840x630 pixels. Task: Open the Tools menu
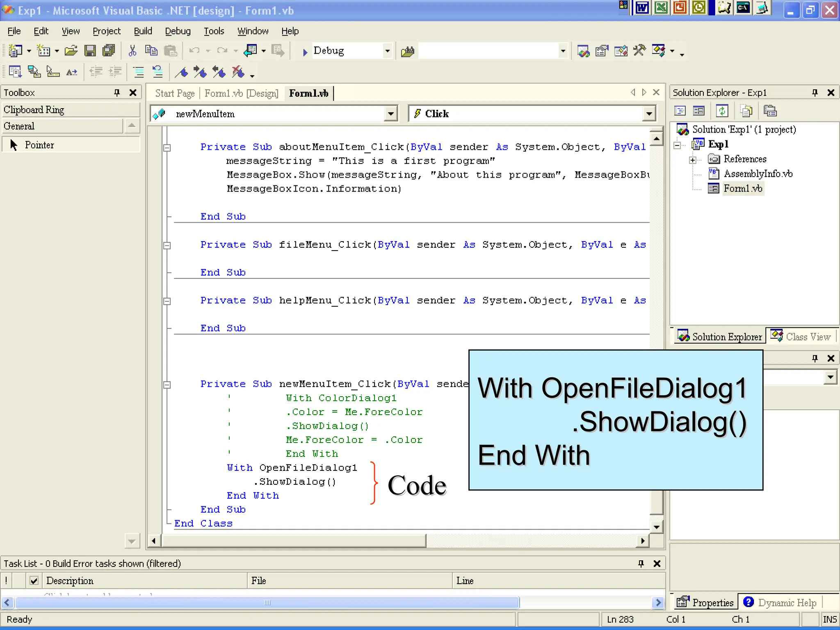coord(214,31)
